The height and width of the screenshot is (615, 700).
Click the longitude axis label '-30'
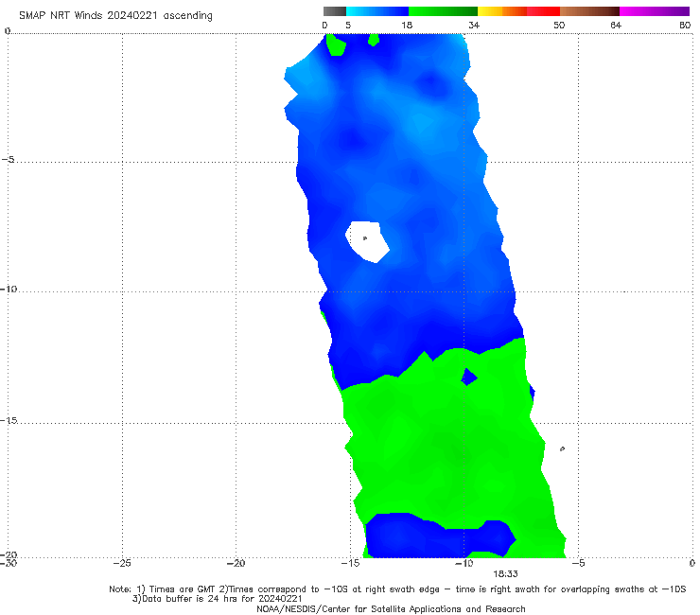coord(9,564)
